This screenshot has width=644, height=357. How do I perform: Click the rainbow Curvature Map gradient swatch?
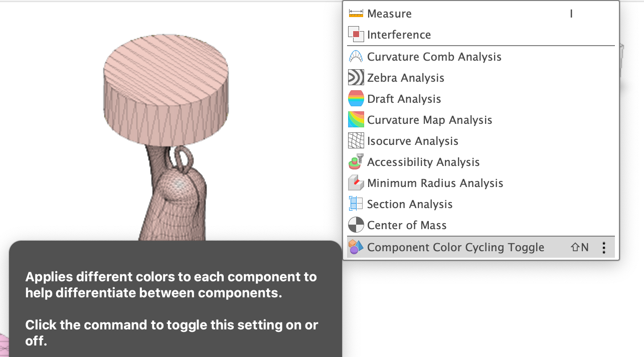tap(356, 119)
